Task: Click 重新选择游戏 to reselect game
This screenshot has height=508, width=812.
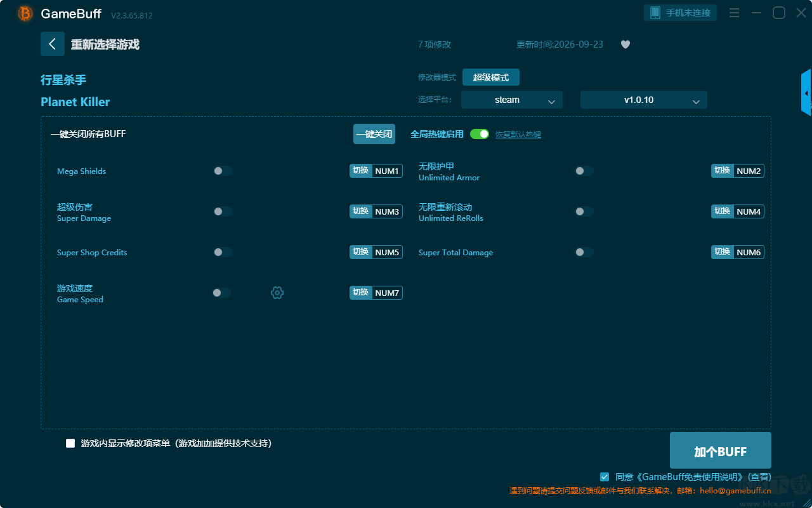Action: pos(105,44)
